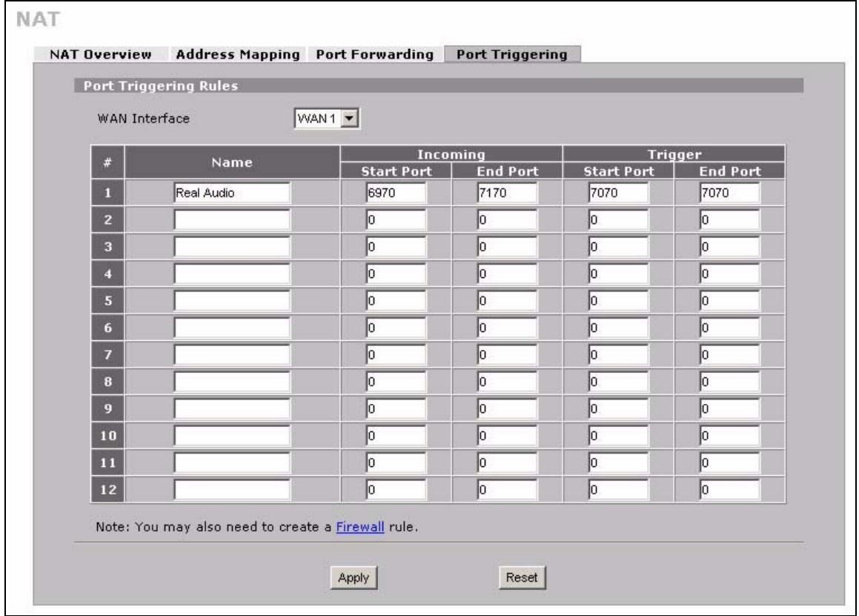859x616 pixels.
Task: Click rule 8 trigger start port field
Action: (x=619, y=382)
